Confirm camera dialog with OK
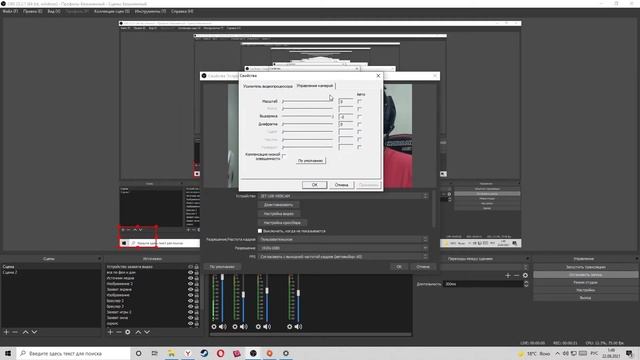This screenshot has width=640, height=360. (315, 185)
